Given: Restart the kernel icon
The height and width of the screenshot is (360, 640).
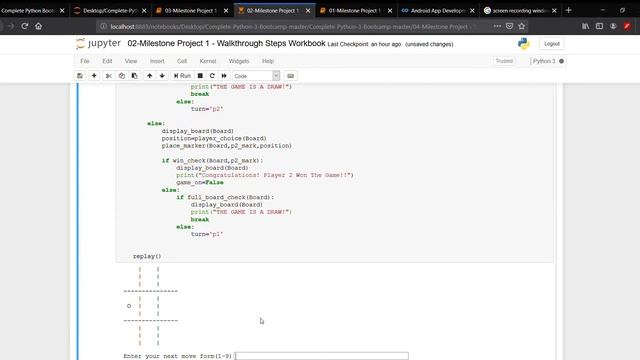Looking at the screenshot, I should [212, 76].
